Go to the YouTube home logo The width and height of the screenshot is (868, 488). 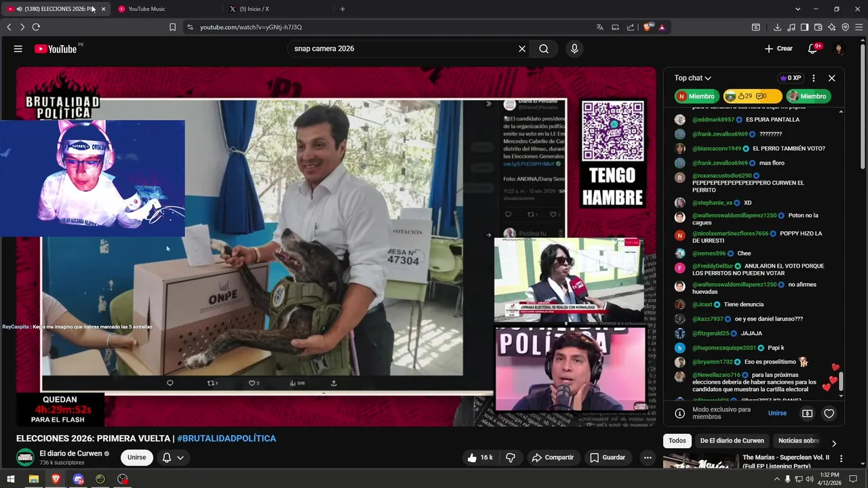pyautogui.click(x=57, y=49)
